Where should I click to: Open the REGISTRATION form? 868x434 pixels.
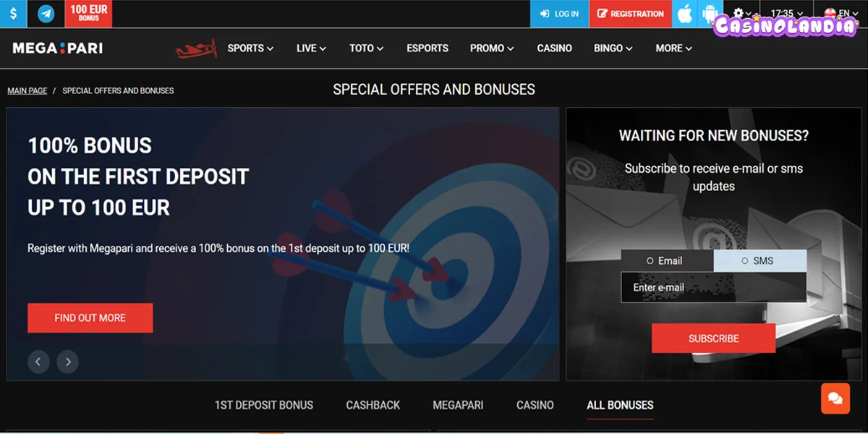[630, 14]
